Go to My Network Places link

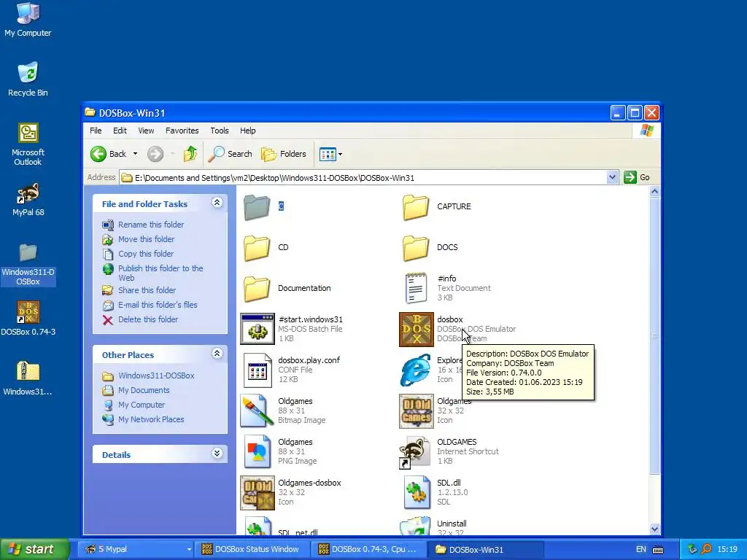click(x=151, y=419)
